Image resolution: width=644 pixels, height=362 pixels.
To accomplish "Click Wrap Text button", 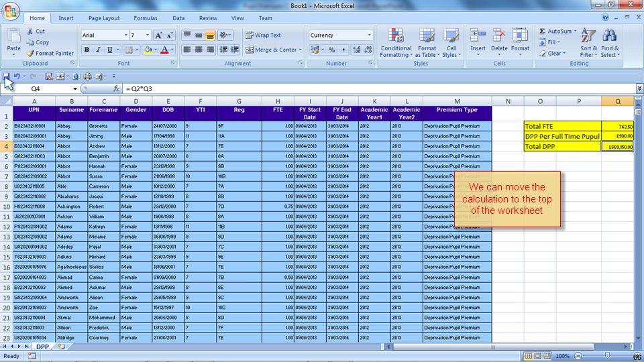I will (x=263, y=36).
